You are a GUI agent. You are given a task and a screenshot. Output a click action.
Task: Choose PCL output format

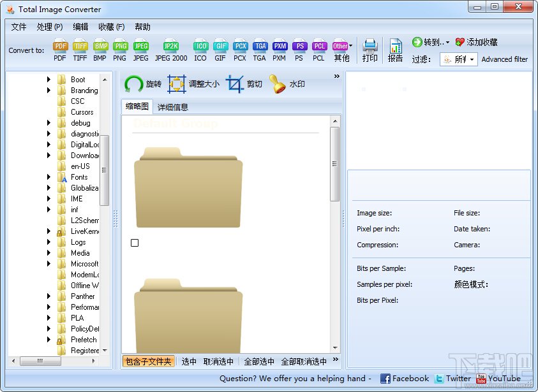click(x=318, y=50)
